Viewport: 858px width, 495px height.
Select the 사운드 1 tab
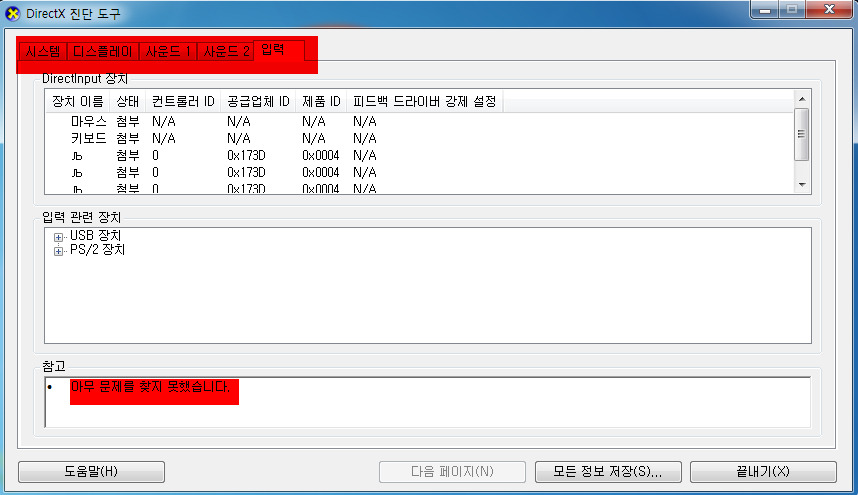[x=168, y=52]
